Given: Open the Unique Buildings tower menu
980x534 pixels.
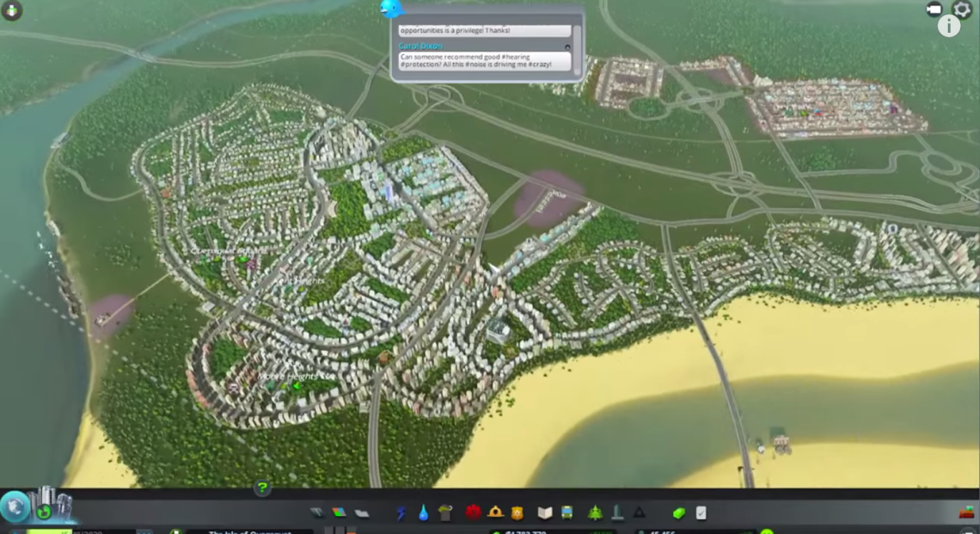Looking at the screenshot, I should (617, 513).
